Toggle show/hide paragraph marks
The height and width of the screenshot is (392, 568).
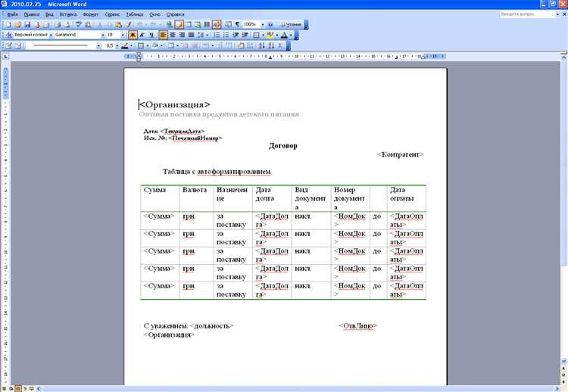click(x=237, y=25)
